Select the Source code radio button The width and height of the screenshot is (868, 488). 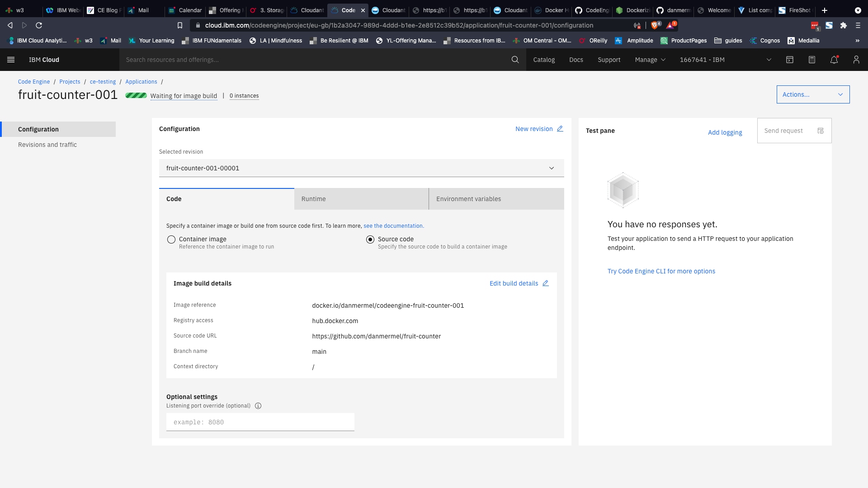pyautogui.click(x=370, y=239)
